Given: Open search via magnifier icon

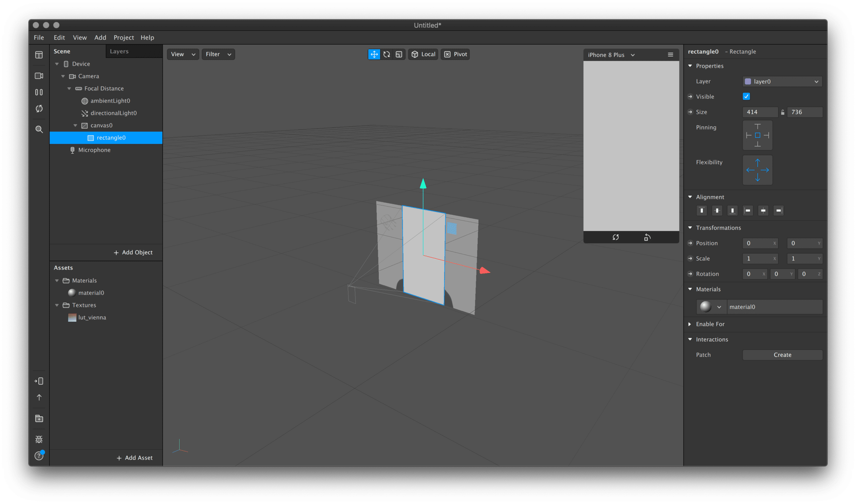Looking at the screenshot, I should tap(39, 129).
